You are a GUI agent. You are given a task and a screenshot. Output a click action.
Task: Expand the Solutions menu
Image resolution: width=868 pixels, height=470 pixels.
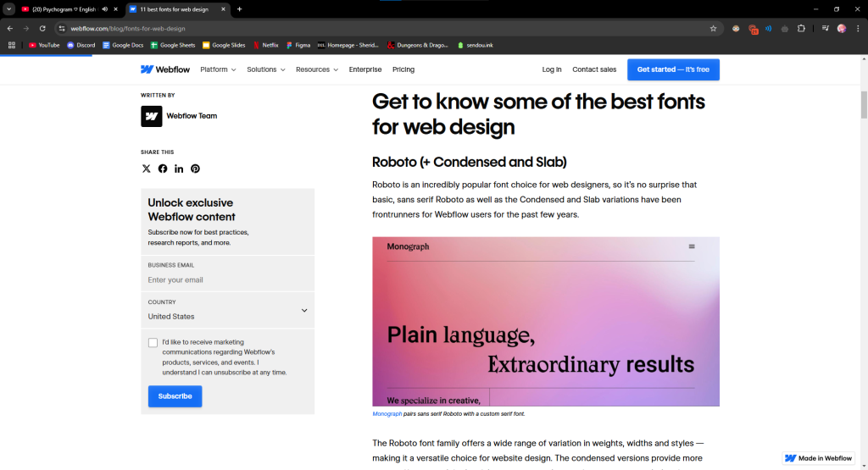(265, 69)
